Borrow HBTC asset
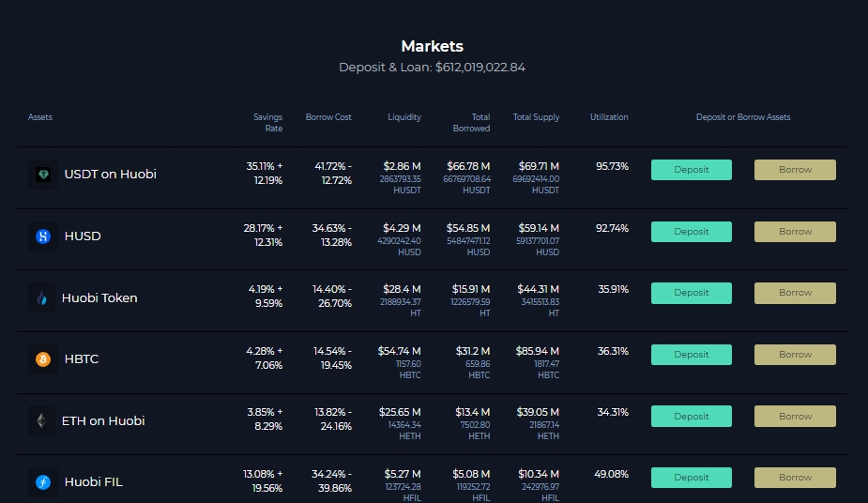 [x=795, y=355]
